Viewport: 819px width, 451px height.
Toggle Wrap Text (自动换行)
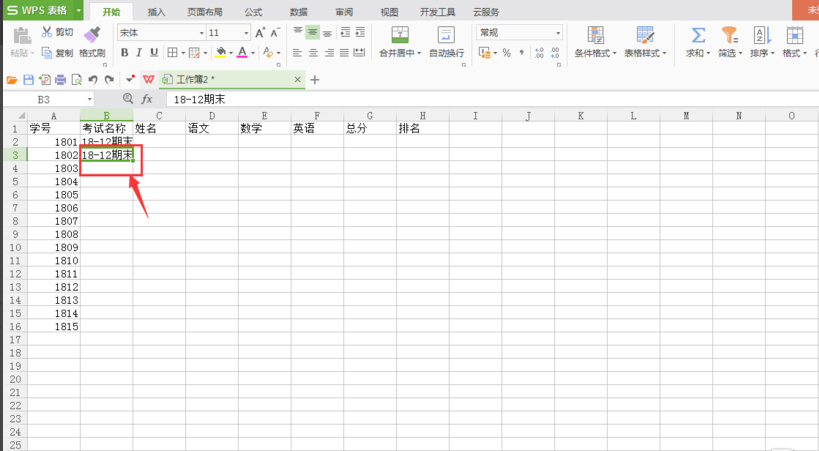[x=446, y=42]
